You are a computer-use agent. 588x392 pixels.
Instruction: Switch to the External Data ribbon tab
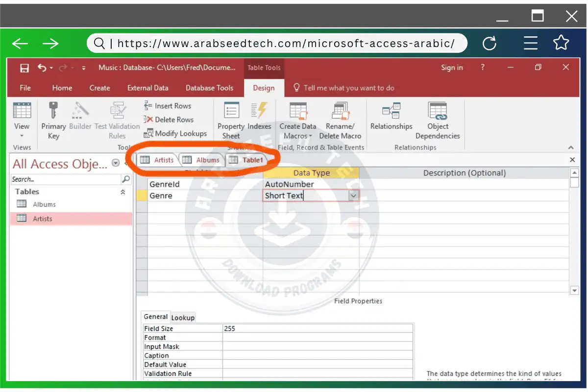click(147, 88)
